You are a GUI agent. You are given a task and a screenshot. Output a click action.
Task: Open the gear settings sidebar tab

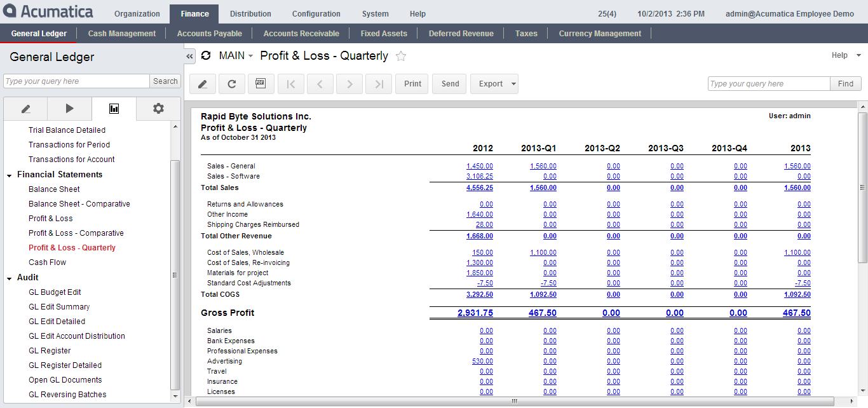pos(158,109)
